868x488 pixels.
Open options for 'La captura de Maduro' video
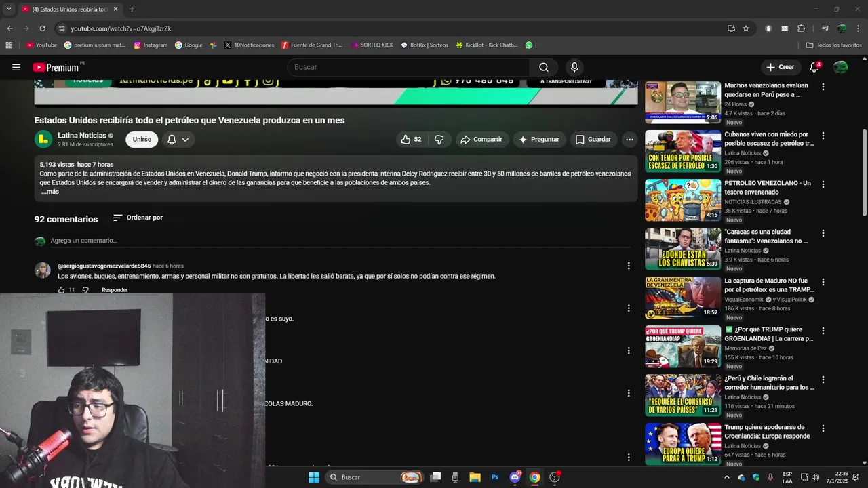pyautogui.click(x=823, y=282)
